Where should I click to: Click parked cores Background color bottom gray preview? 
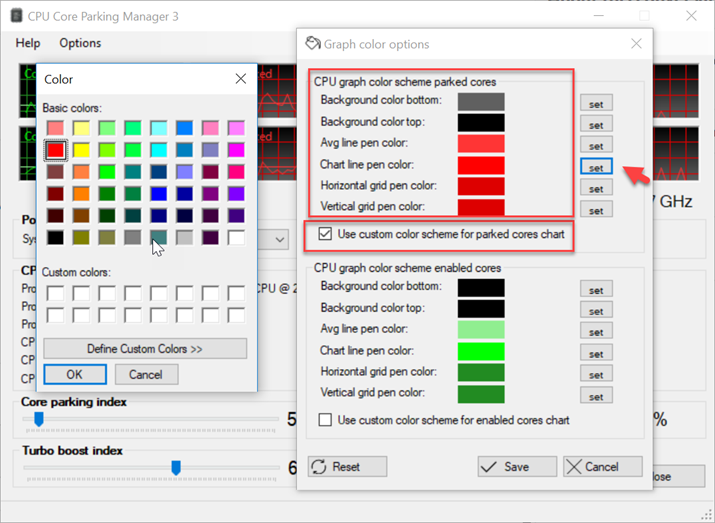tap(481, 101)
